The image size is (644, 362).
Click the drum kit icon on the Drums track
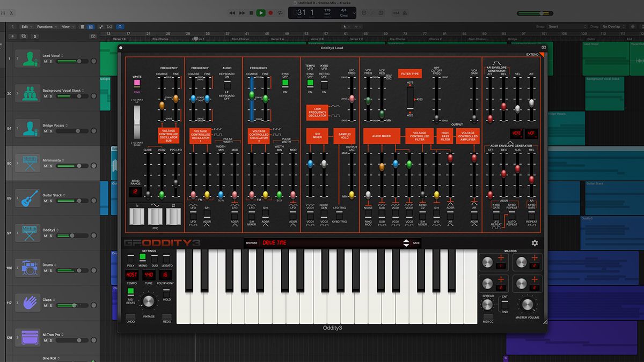click(x=28, y=268)
